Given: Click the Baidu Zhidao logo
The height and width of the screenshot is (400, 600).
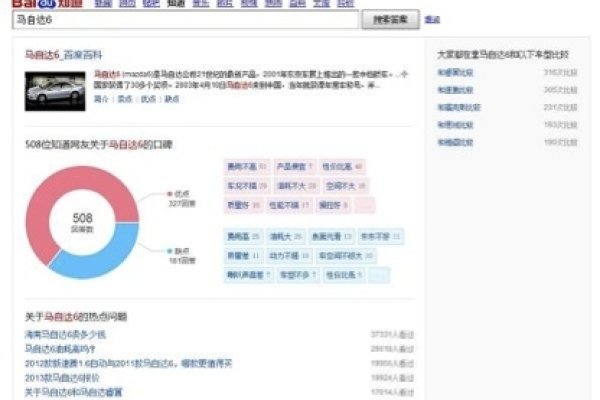Looking at the screenshot, I should 47,3.
